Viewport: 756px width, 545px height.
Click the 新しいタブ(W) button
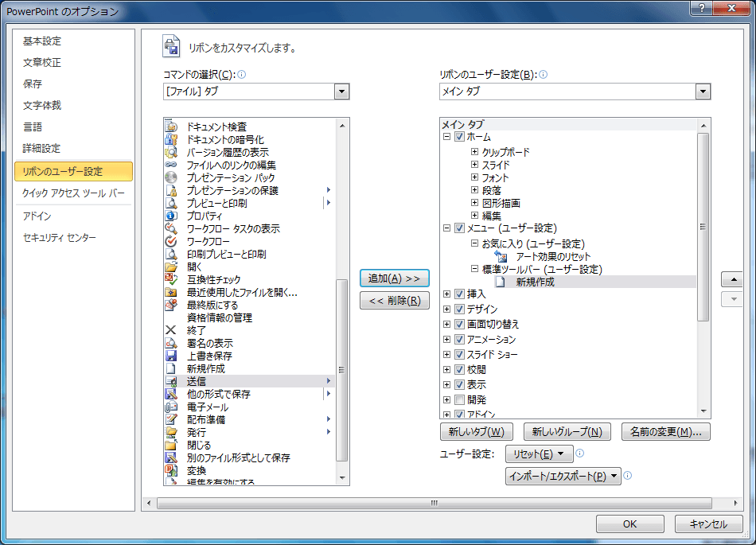(x=477, y=432)
